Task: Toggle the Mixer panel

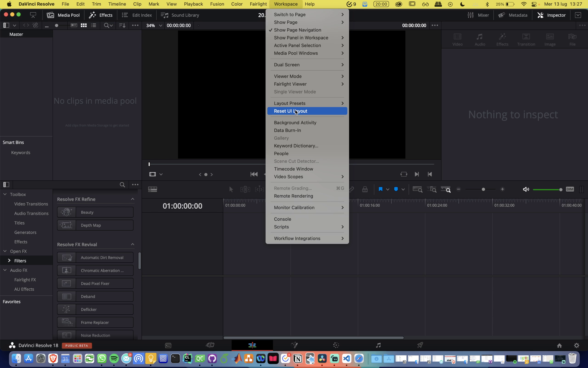Action: (x=478, y=15)
